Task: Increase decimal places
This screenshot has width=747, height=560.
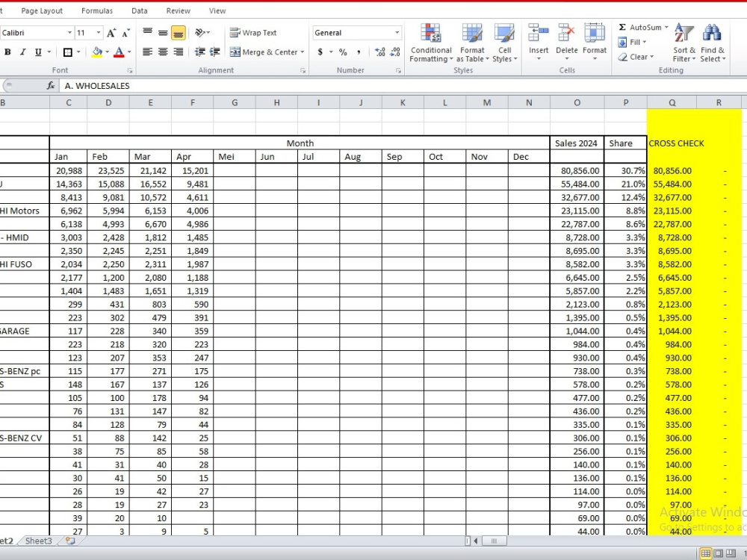Action: (380, 52)
